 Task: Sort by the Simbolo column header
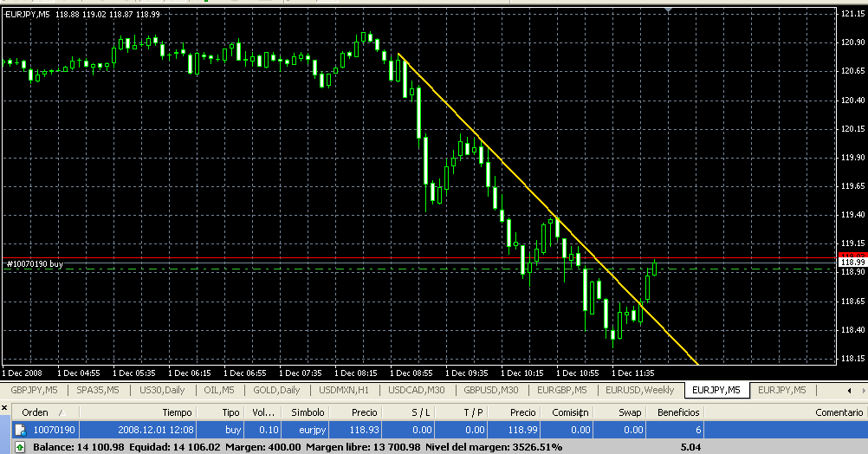(306, 412)
